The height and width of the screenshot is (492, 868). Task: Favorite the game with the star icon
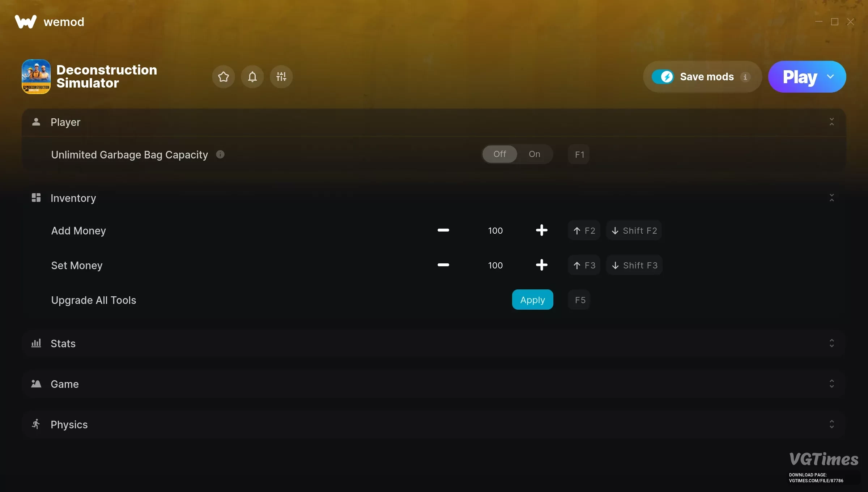point(224,77)
